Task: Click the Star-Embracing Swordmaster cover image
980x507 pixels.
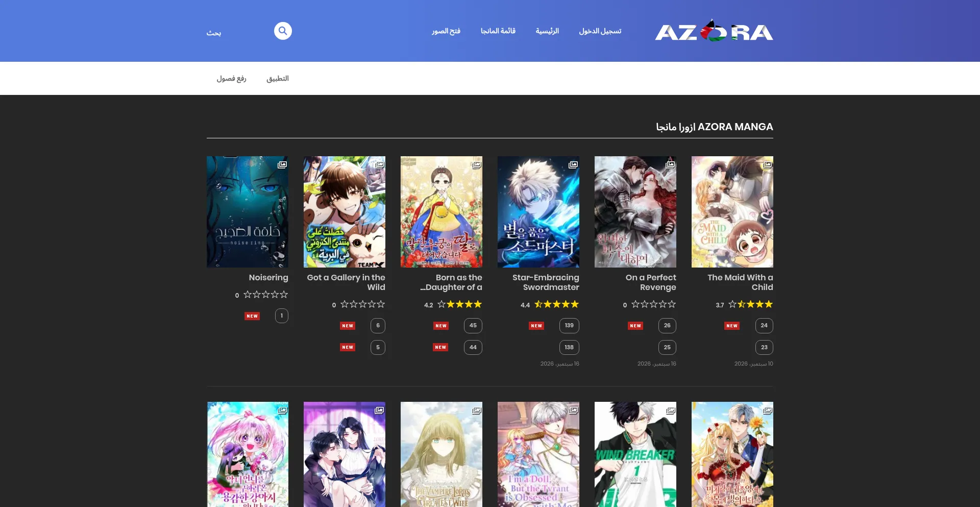Action: click(x=538, y=212)
